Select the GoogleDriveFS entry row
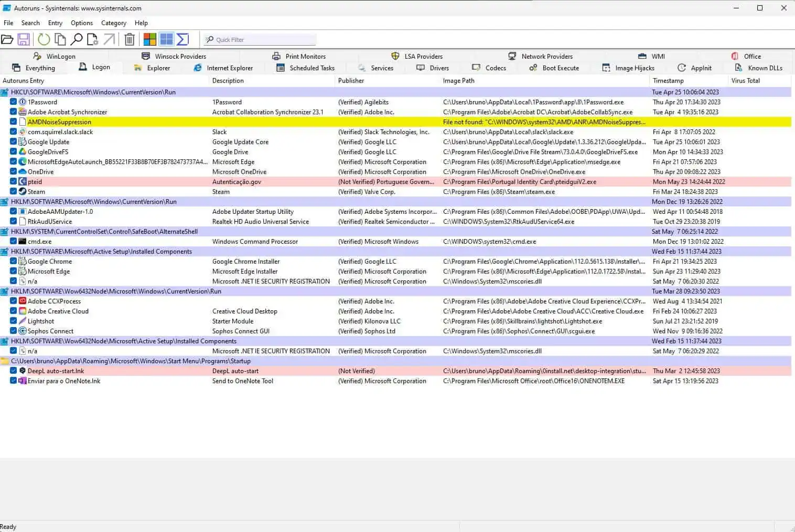This screenshot has width=795, height=532. point(396,151)
